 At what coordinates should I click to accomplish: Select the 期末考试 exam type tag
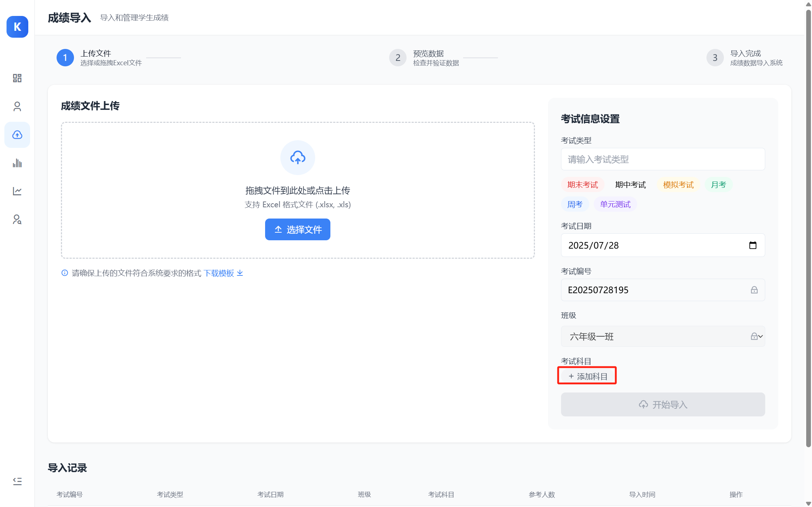[582, 185]
